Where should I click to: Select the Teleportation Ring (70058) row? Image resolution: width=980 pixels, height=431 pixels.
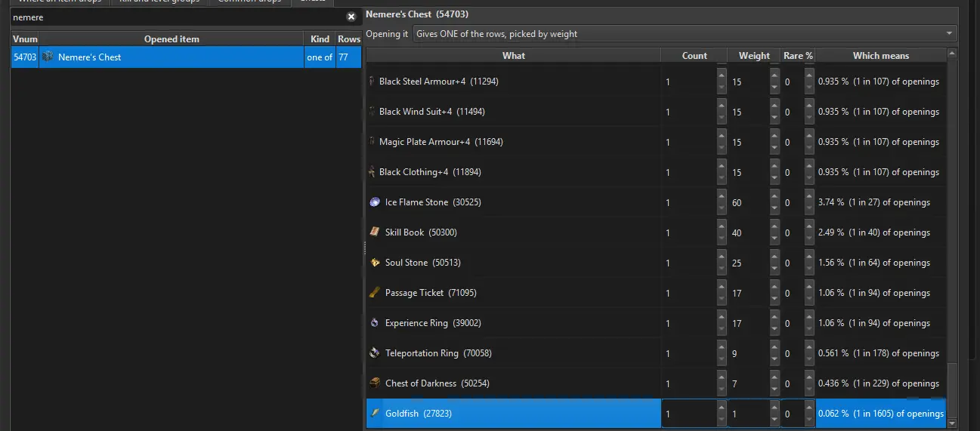click(656, 353)
